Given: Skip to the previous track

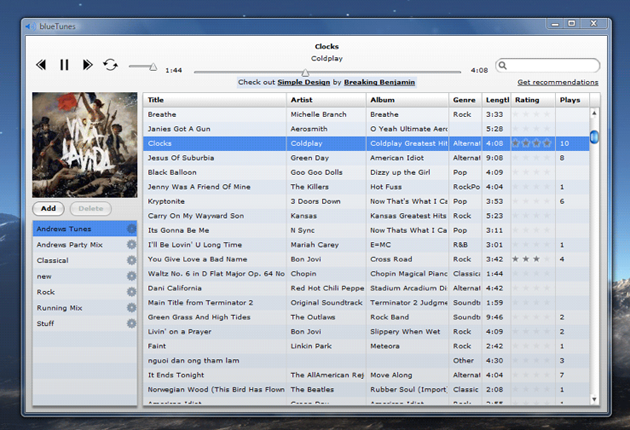Looking at the screenshot, I should [x=41, y=65].
